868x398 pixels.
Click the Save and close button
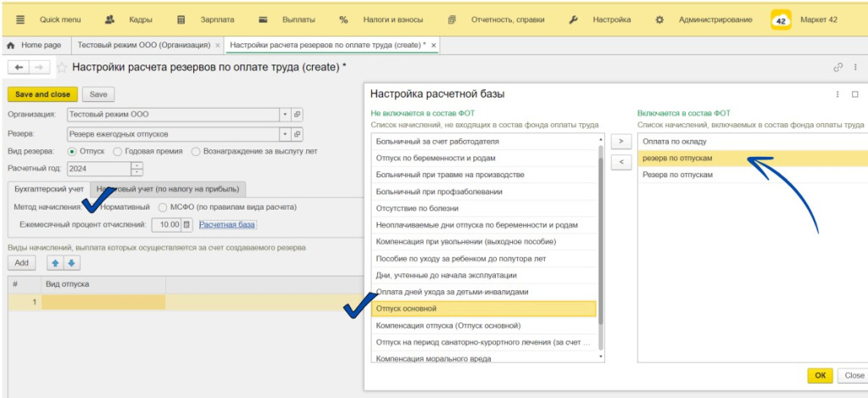point(42,95)
